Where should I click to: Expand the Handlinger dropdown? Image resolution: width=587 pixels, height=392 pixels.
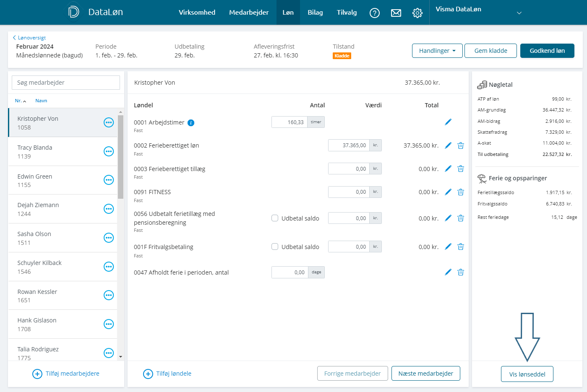[x=437, y=51]
